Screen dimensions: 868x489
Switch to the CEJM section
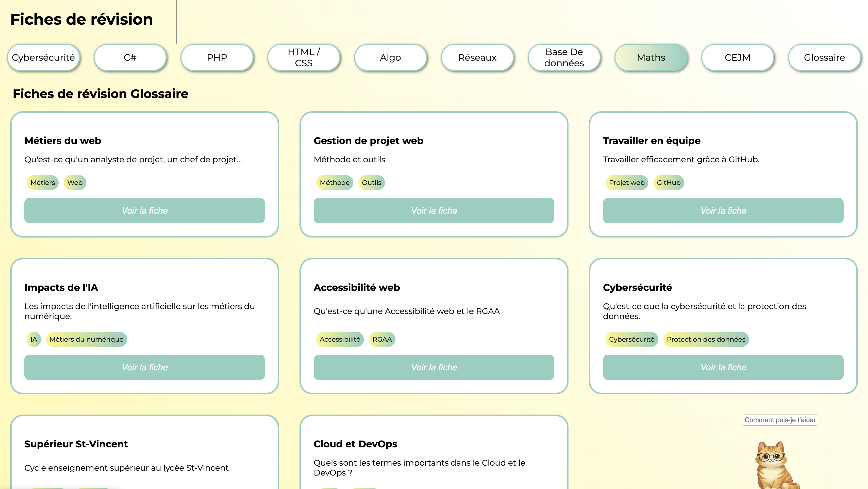[x=738, y=57]
